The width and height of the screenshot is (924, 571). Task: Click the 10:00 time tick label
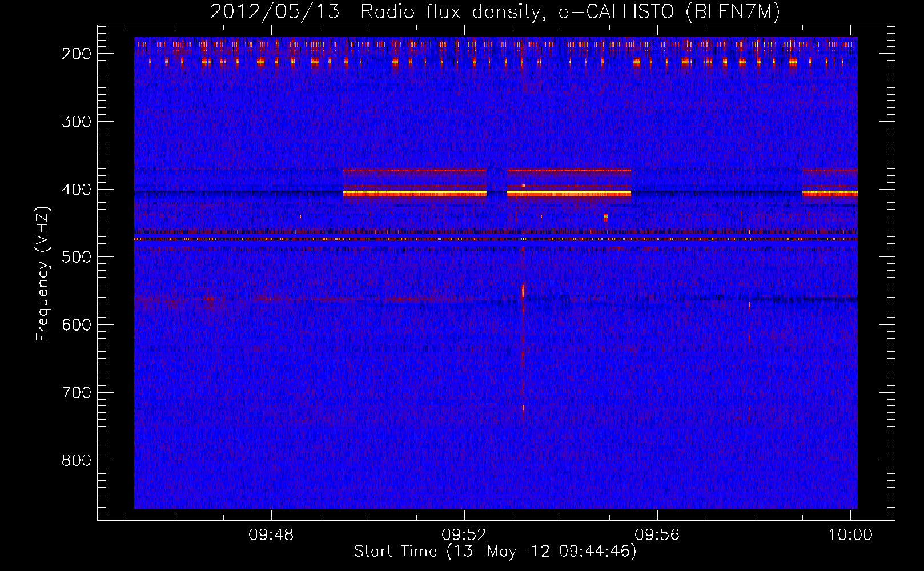point(850,535)
